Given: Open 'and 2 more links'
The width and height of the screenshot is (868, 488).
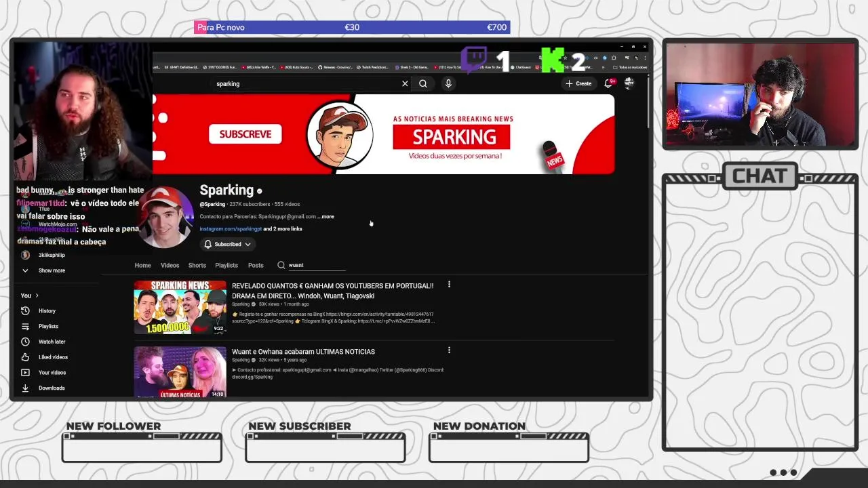Looking at the screenshot, I should pos(283,228).
